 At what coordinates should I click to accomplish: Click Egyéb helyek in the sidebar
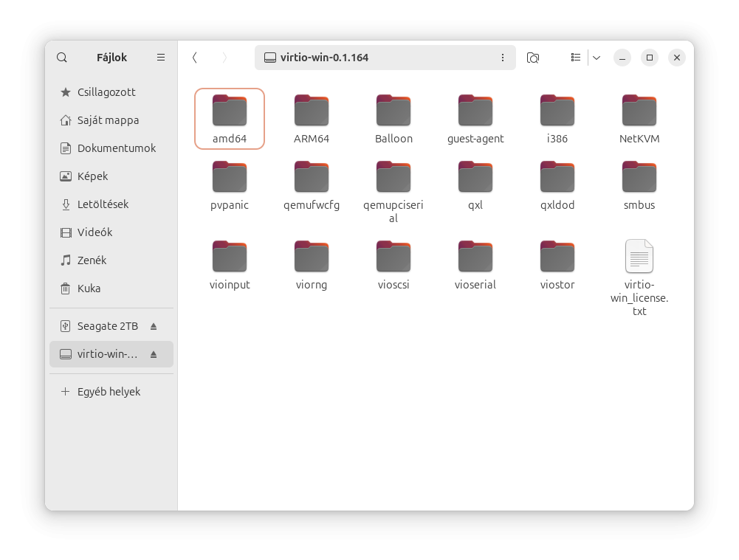pos(109,392)
